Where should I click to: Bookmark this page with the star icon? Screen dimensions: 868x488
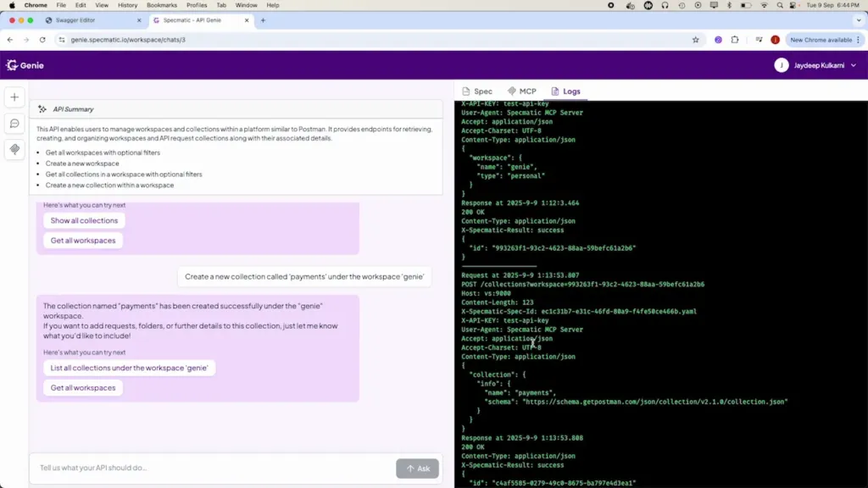(696, 40)
